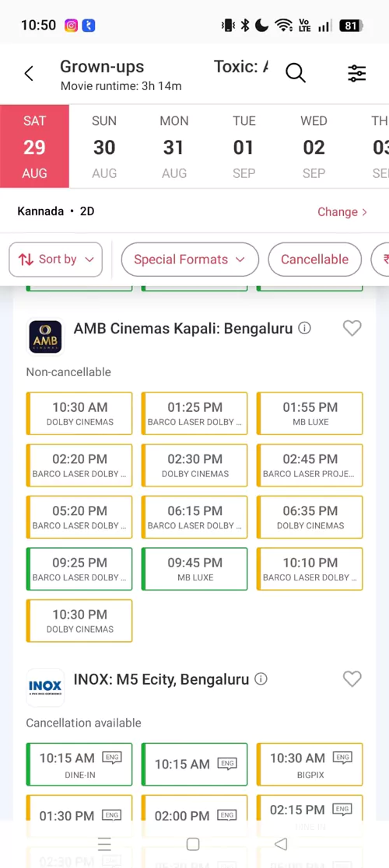
Task: Open the search magnifier icon
Action: click(296, 72)
